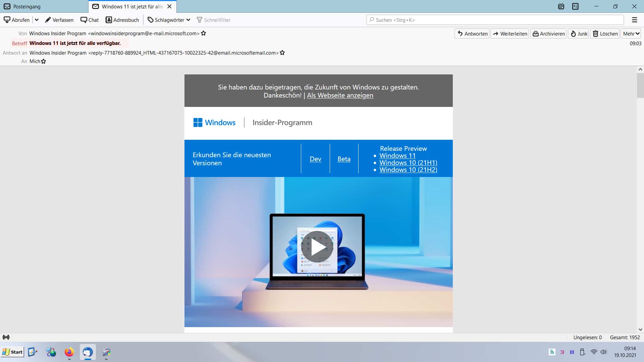This screenshot has width=644, height=362.
Task: Click the Wi-Fi tray icon
Action: (594, 352)
